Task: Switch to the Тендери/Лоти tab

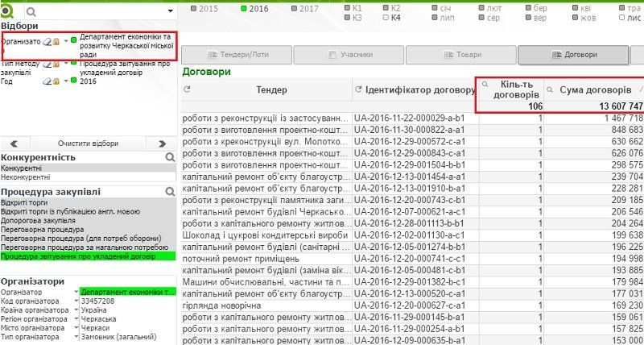Action: pos(229,55)
